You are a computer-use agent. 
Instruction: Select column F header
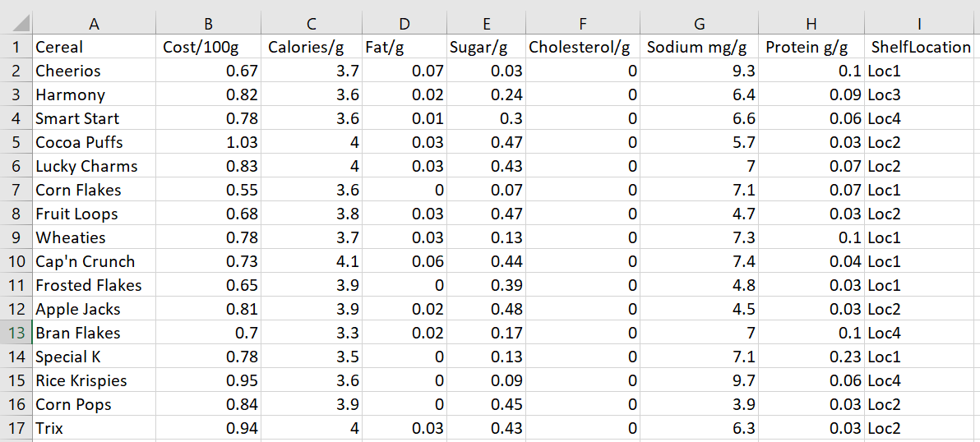pyautogui.click(x=583, y=23)
